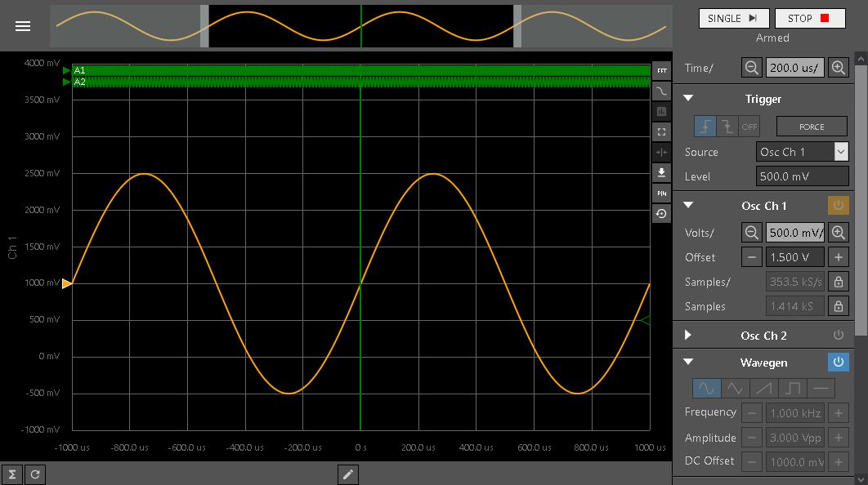Select sawtooth waveform in Wavegen
868x485 pixels.
(764, 388)
